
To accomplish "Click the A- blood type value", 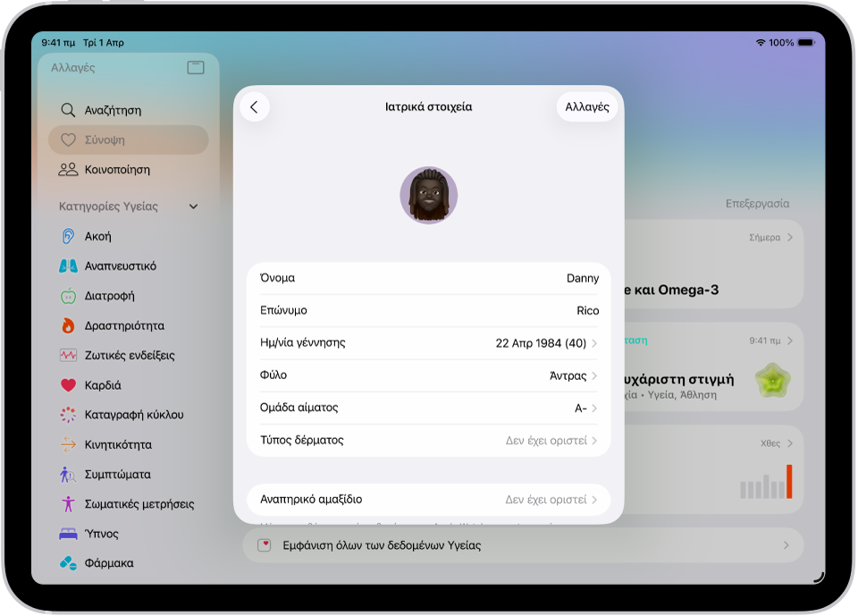I will click(x=581, y=408).
